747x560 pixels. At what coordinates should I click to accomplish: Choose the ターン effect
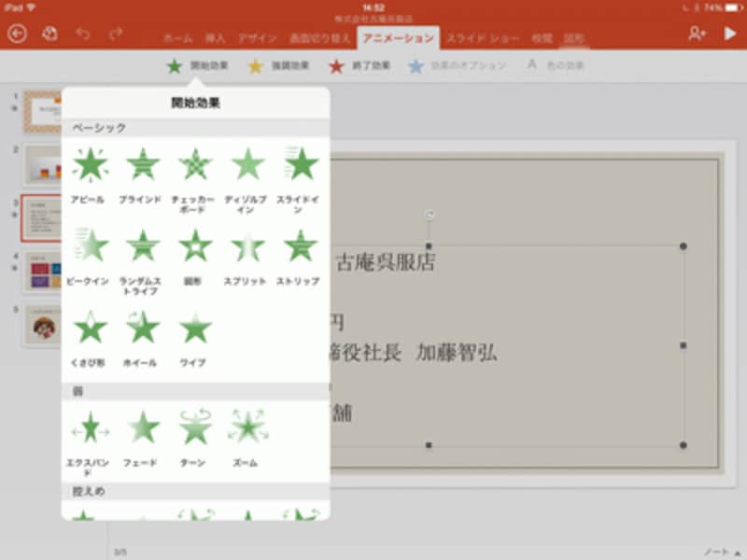194,438
